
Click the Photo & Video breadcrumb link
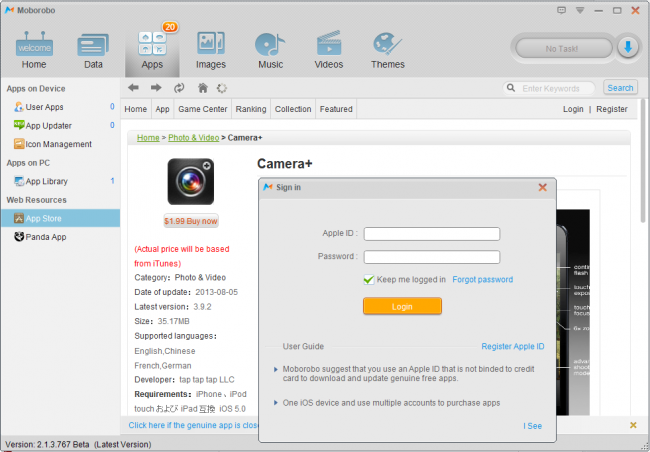194,138
